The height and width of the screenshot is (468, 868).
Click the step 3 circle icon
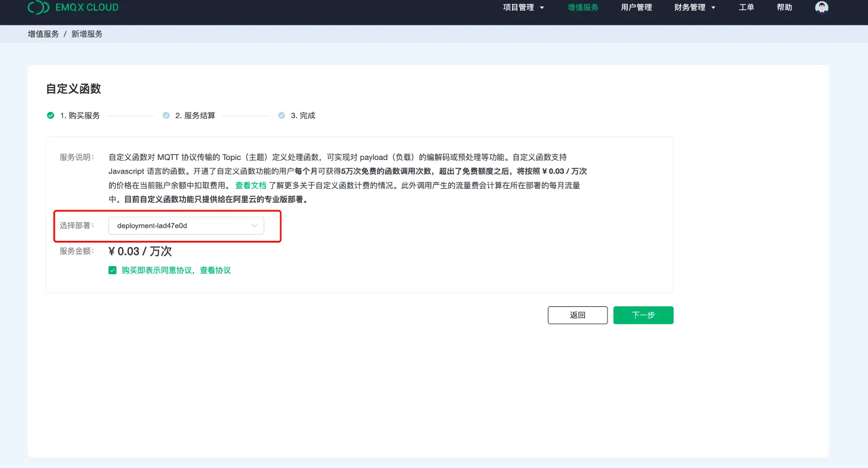pyautogui.click(x=281, y=115)
